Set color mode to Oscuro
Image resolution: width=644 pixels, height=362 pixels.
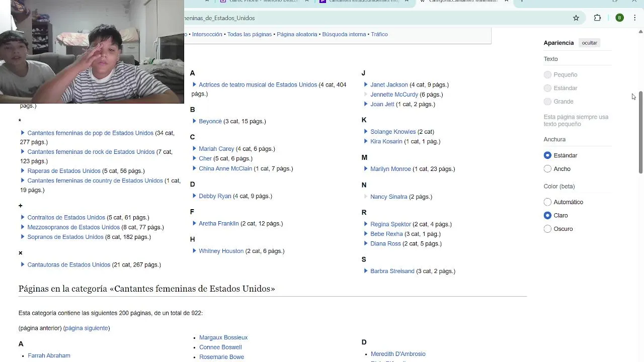pyautogui.click(x=547, y=229)
